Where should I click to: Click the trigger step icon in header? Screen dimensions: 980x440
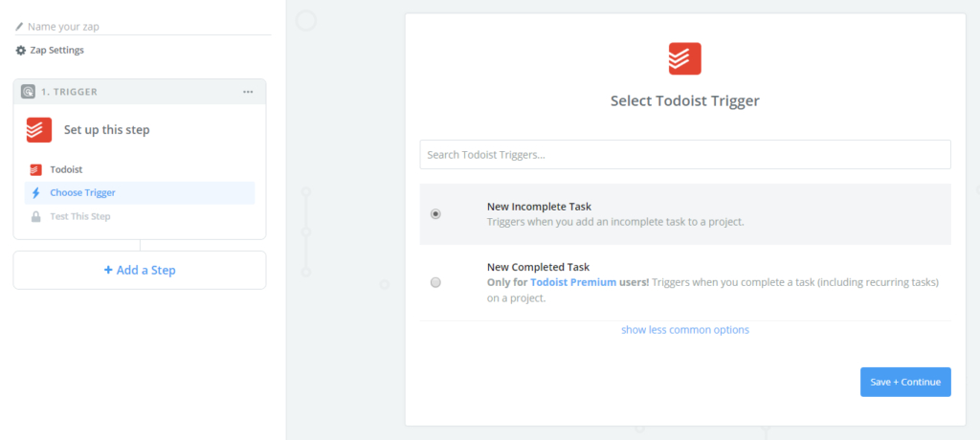click(x=28, y=92)
